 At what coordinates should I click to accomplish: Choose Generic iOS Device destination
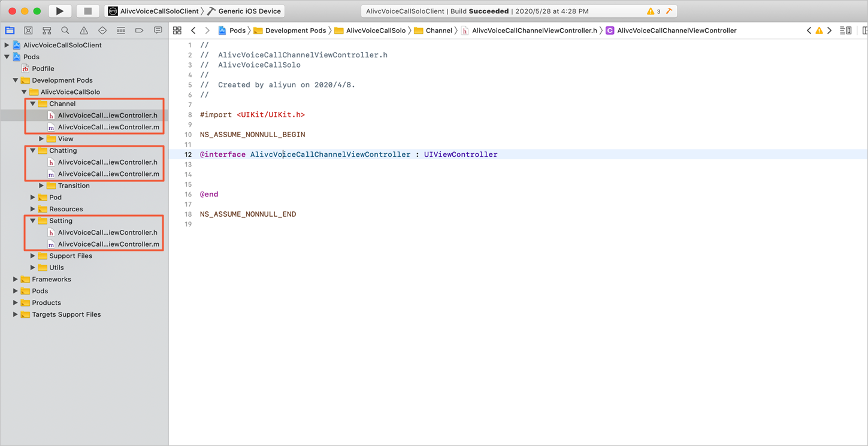click(244, 11)
